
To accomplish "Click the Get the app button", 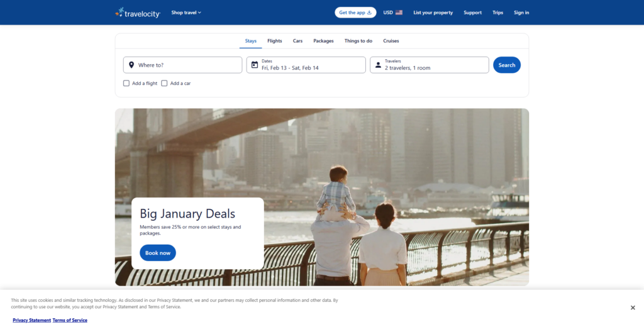I will tap(355, 13).
